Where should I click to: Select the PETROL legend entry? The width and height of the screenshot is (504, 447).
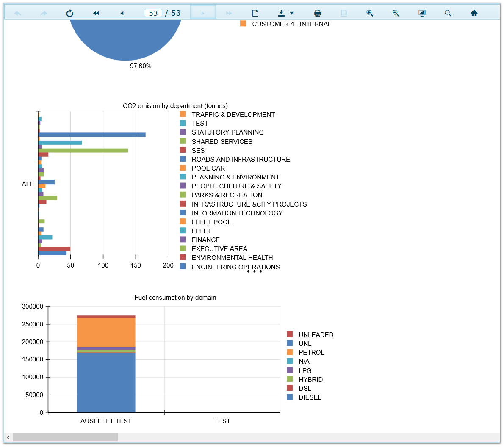tap(311, 353)
